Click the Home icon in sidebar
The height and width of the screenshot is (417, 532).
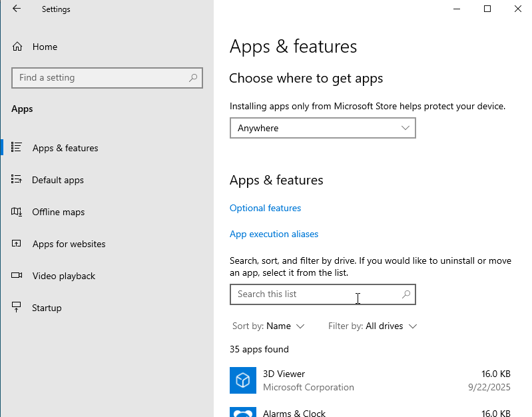(17, 47)
